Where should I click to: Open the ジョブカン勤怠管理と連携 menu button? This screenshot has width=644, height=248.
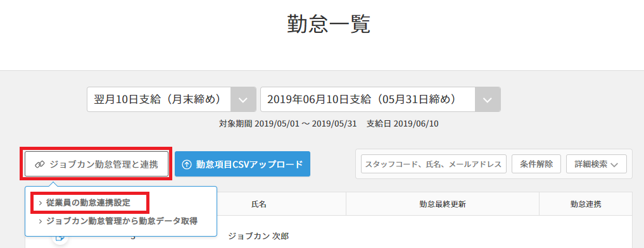96,164
